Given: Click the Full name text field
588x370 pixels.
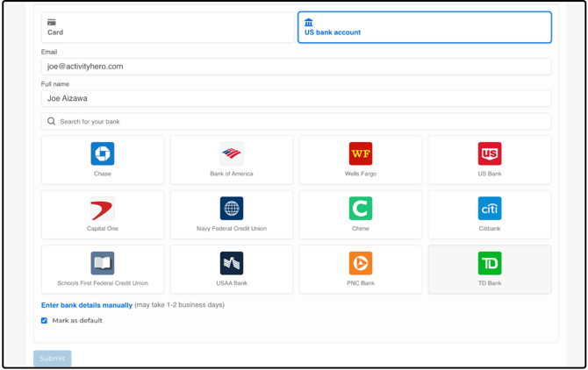Looking at the screenshot, I should [297, 99].
